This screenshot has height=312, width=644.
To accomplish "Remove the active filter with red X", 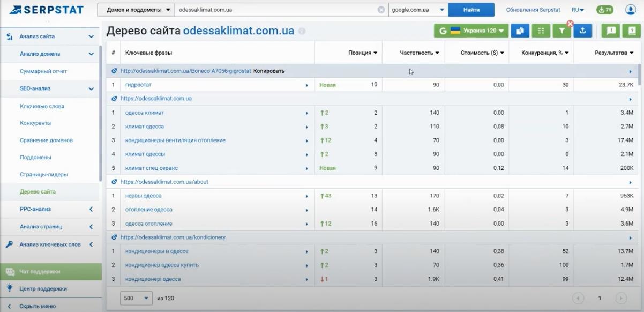I will coord(570,24).
